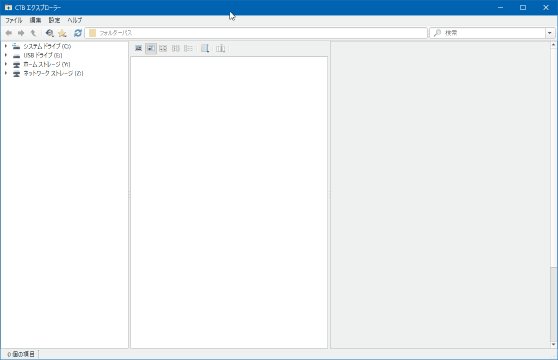Go forward with the right arrow icon
This screenshot has height=360, width=558.
click(21, 33)
